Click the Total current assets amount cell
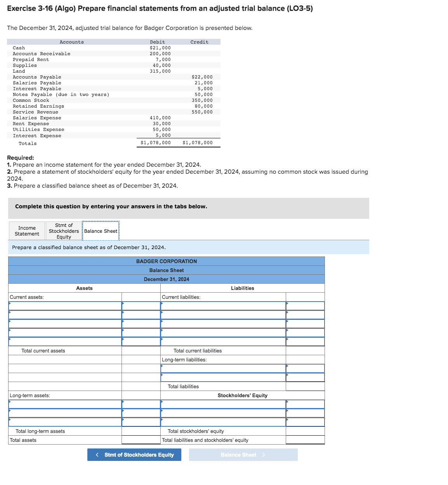Image resolution: width=448 pixels, height=485 pixels. click(x=141, y=350)
